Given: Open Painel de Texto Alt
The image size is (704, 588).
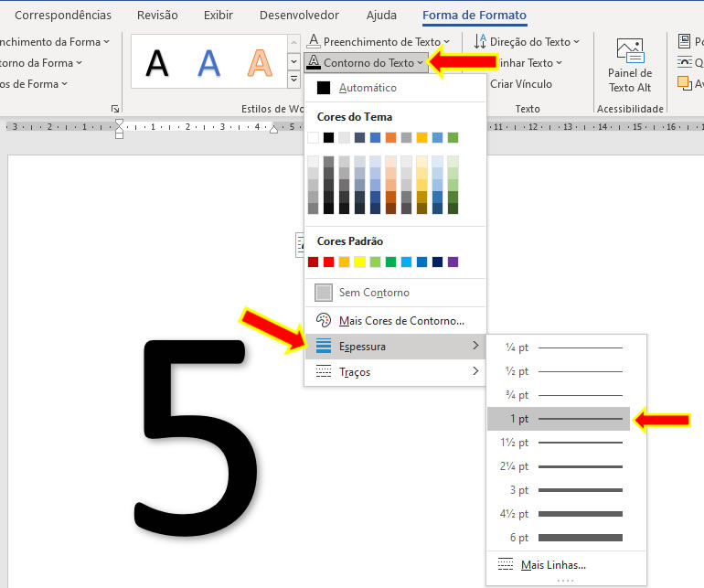Looking at the screenshot, I should click(x=629, y=66).
